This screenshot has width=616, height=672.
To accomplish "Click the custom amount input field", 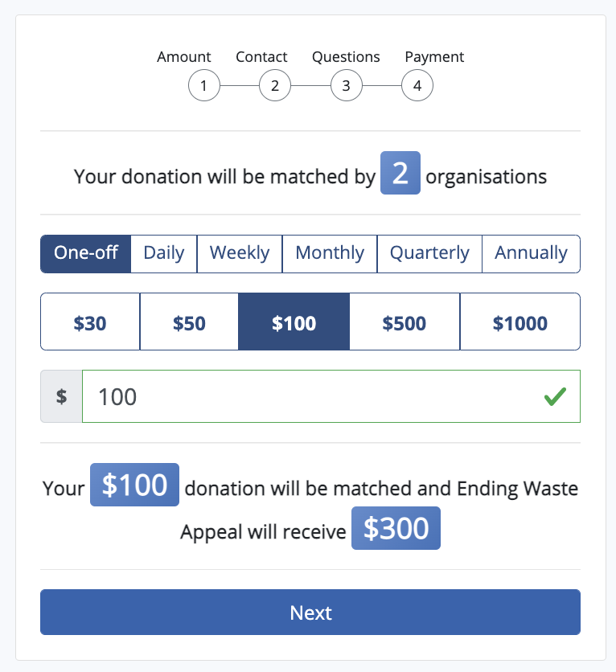I will click(x=322, y=395).
